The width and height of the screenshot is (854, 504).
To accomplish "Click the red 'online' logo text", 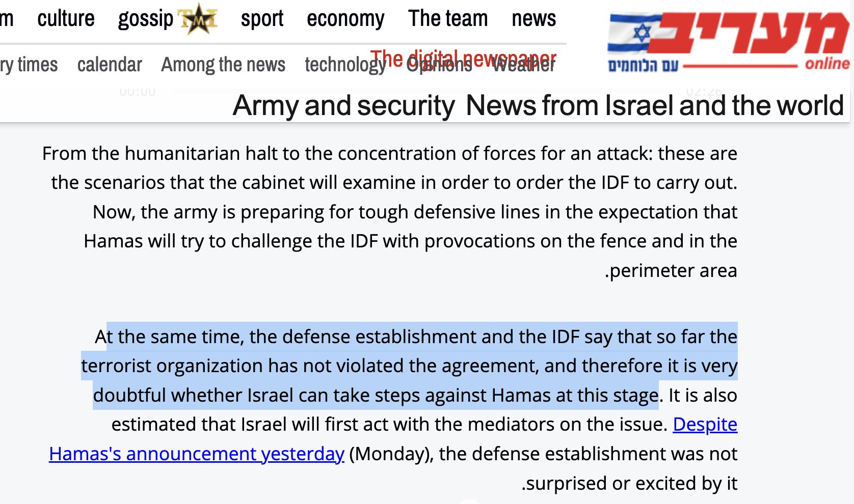I will click(828, 64).
